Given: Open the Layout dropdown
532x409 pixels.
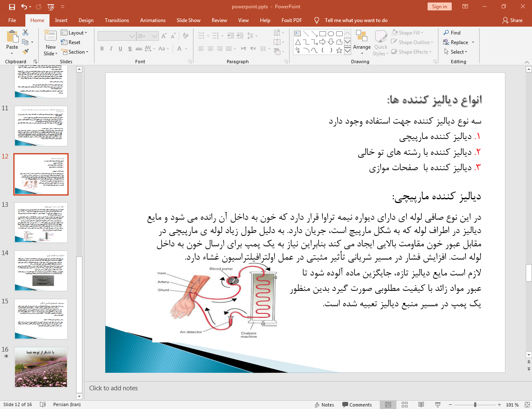Looking at the screenshot, I should coord(74,32).
